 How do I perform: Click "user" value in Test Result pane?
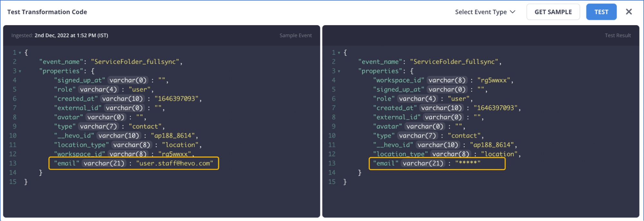(458, 99)
